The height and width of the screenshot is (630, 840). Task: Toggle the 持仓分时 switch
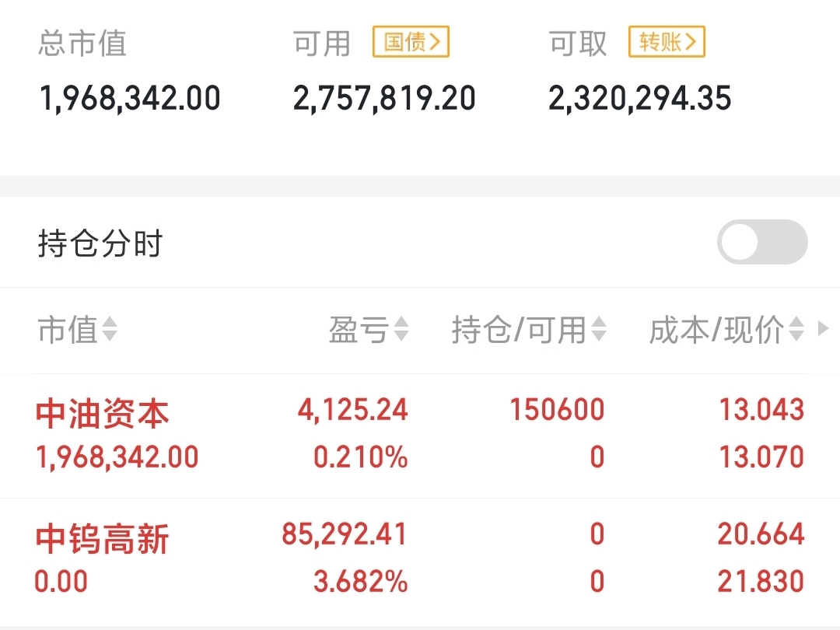tap(762, 242)
